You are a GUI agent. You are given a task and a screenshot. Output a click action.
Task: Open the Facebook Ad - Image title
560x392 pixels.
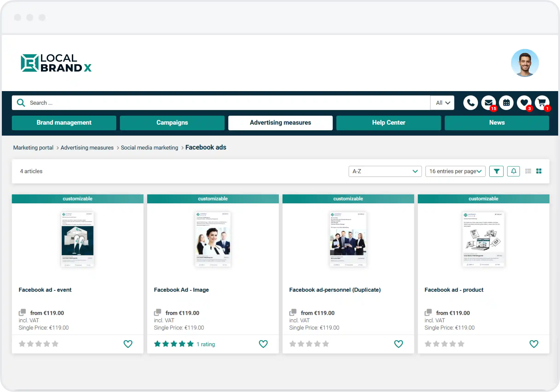[x=181, y=290]
